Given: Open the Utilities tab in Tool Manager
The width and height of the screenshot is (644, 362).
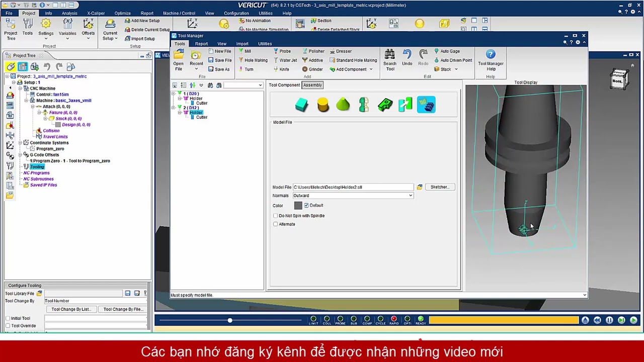Looking at the screenshot, I should click(265, 44).
